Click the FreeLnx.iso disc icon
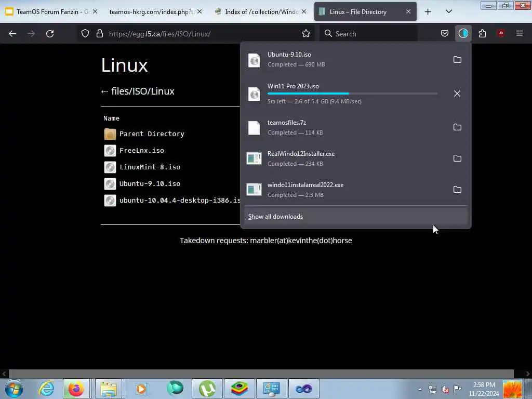Viewport: 532px width, 399px height. [x=110, y=150]
